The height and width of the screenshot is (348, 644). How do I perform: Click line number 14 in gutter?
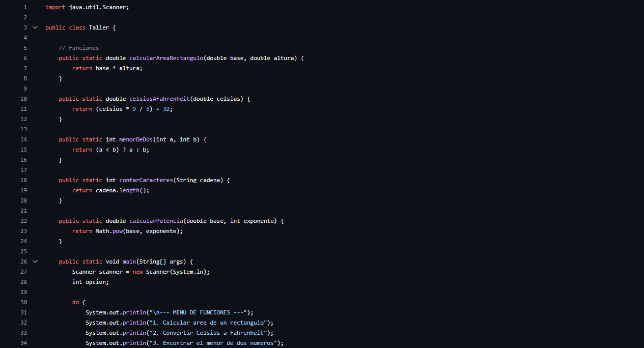tap(24, 139)
